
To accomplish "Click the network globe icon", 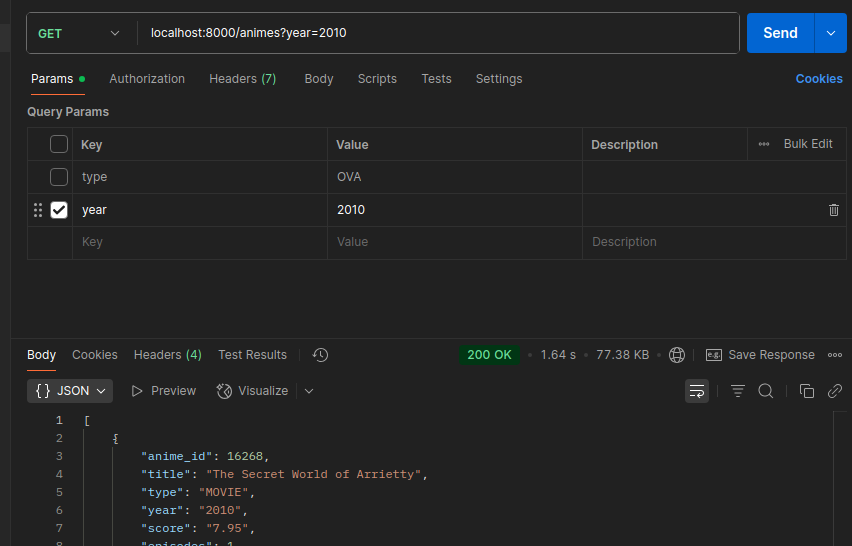I will 676,355.
